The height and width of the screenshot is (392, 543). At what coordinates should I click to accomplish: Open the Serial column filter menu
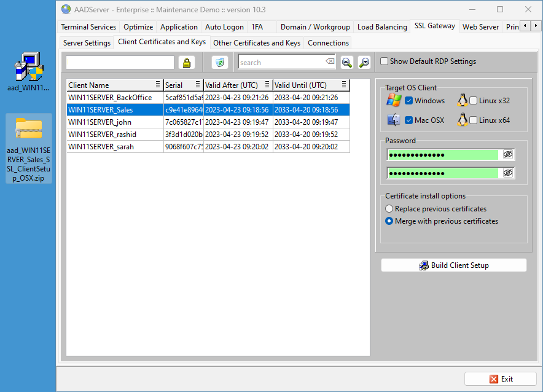point(198,85)
